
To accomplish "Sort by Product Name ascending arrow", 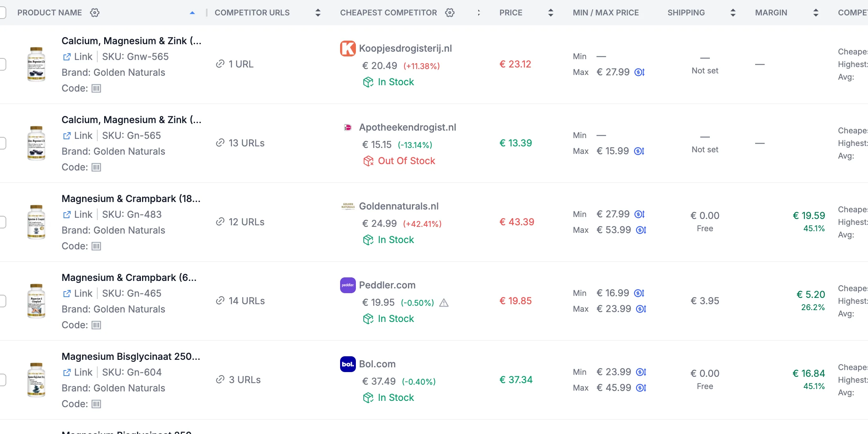I will [192, 13].
